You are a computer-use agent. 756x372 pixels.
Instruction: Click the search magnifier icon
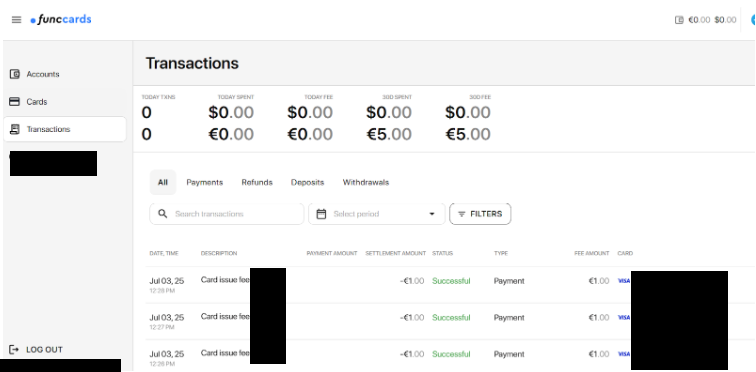click(162, 213)
